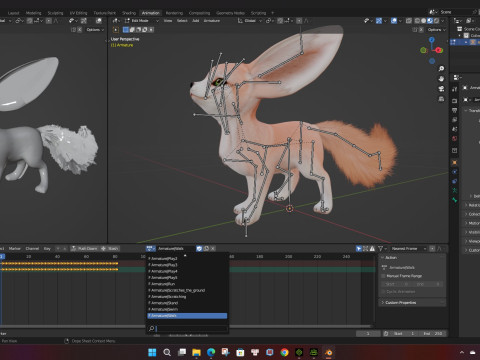480x360 pixels.
Task: Open the Object properties tab (orange square)
Action: pyautogui.click(x=454, y=162)
